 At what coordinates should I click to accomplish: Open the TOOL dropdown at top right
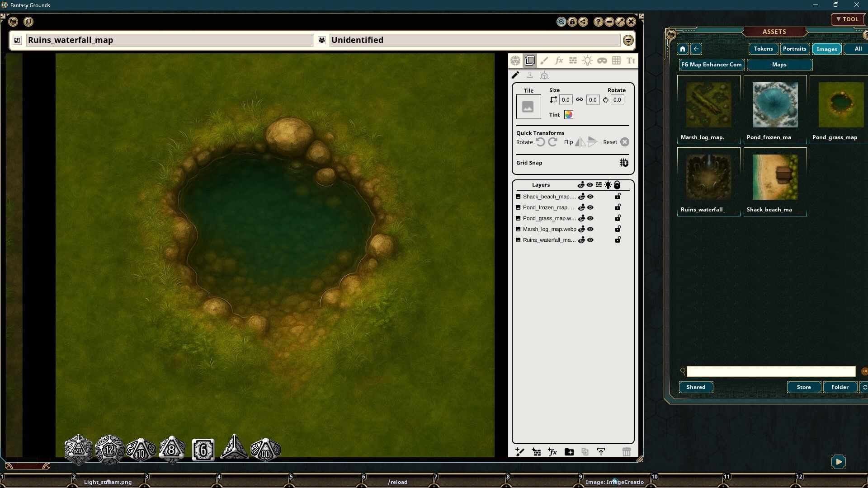click(x=848, y=19)
